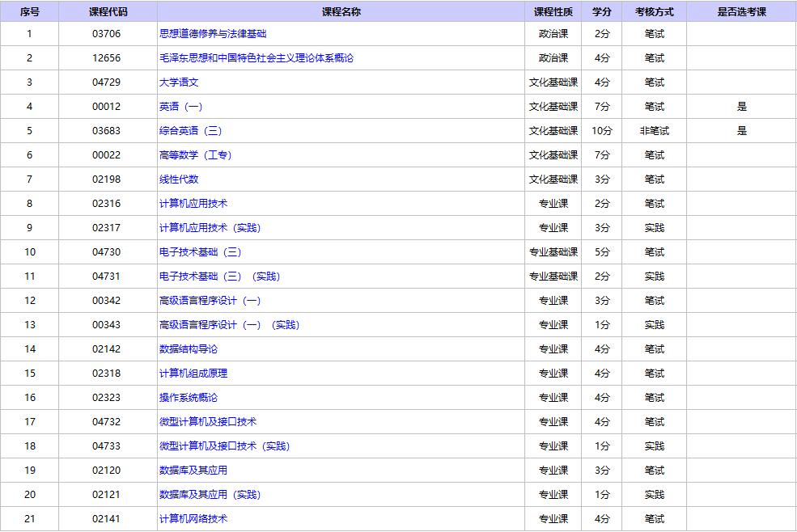Click the 数据库及其应用 link in row 19

click(193, 471)
